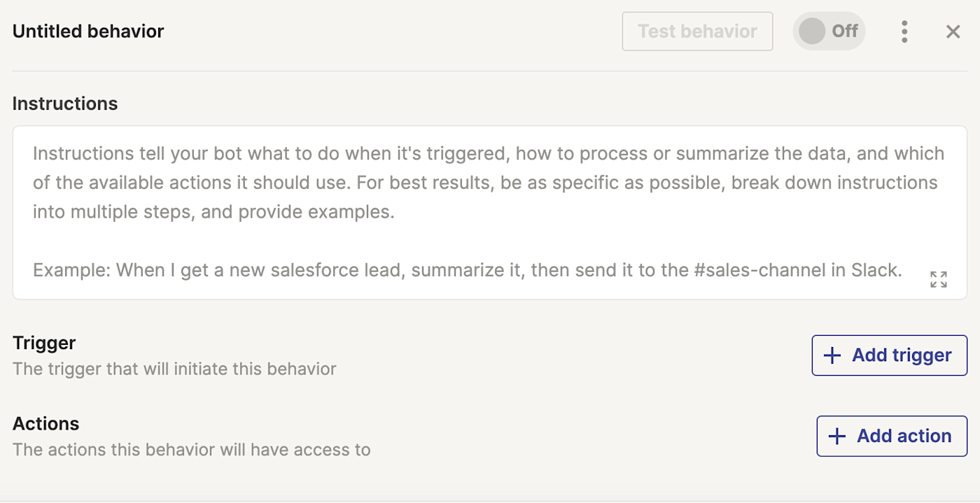Screen dimensions: 980x503
Task: Click the salesforce lead example placeholder line
Action: pos(467,270)
